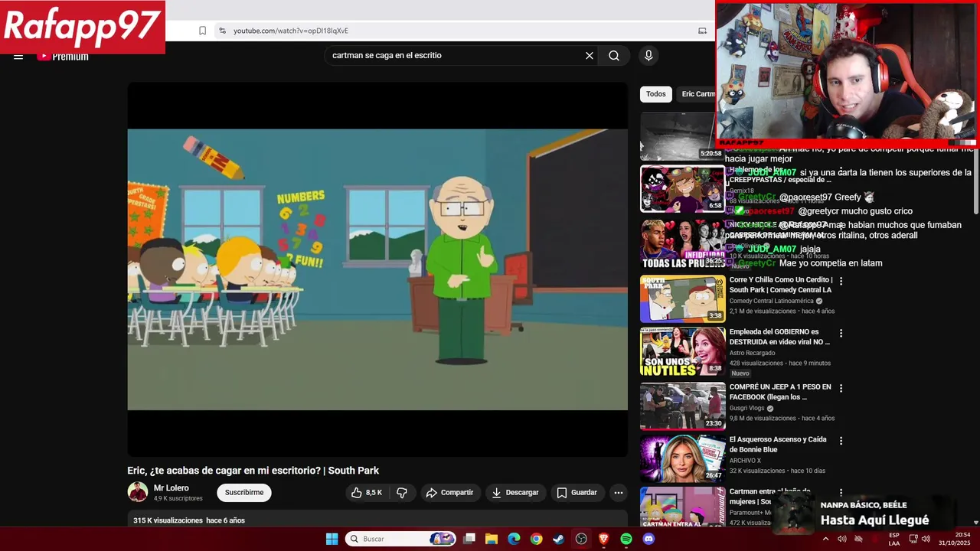Screen dimensions: 980x551
Task: Open Windows Start menu
Action: point(332,539)
